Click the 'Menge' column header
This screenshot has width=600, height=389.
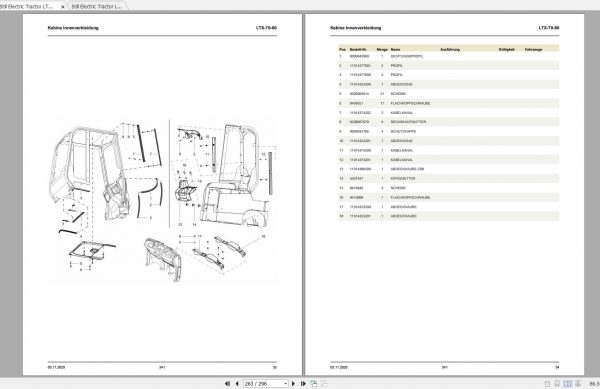click(382, 49)
